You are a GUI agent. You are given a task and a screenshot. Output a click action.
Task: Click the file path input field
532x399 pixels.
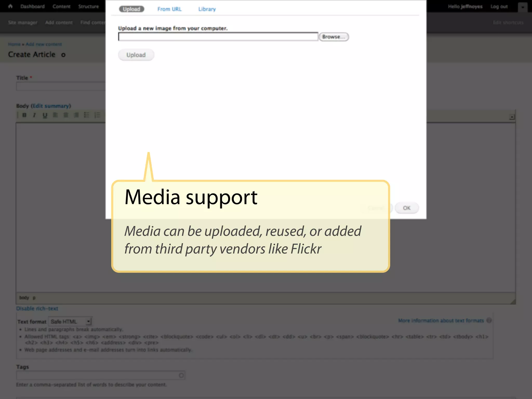[218, 37]
